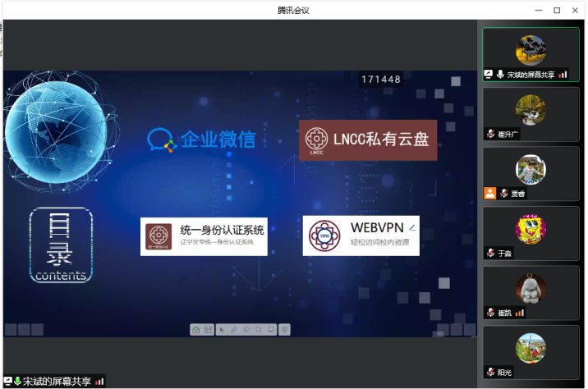Select 崔凯's rabbit plush avatar

coord(531,289)
